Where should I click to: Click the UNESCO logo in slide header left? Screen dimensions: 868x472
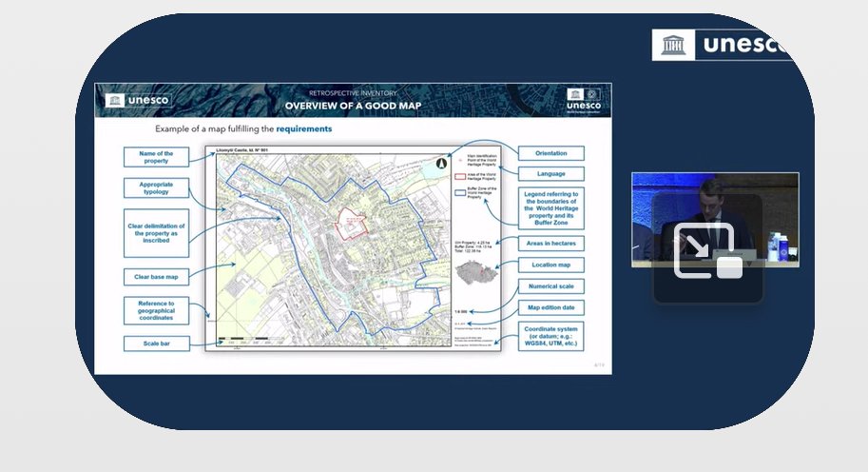tap(138, 100)
